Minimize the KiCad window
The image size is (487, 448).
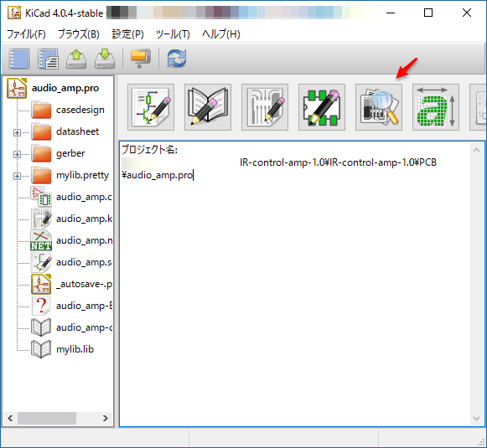391,13
